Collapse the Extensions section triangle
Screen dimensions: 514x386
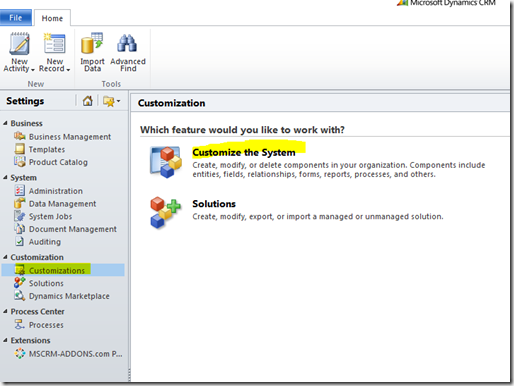pos(5,340)
